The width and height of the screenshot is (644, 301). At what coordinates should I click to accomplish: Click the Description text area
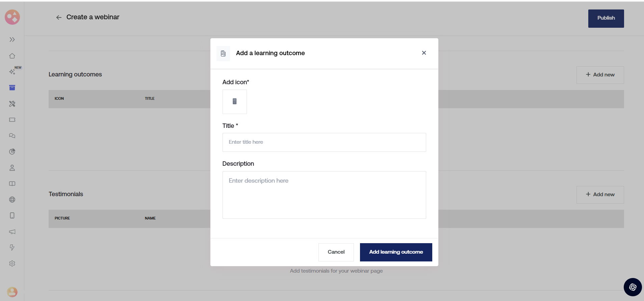pyautogui.click(x=324, y=195)
